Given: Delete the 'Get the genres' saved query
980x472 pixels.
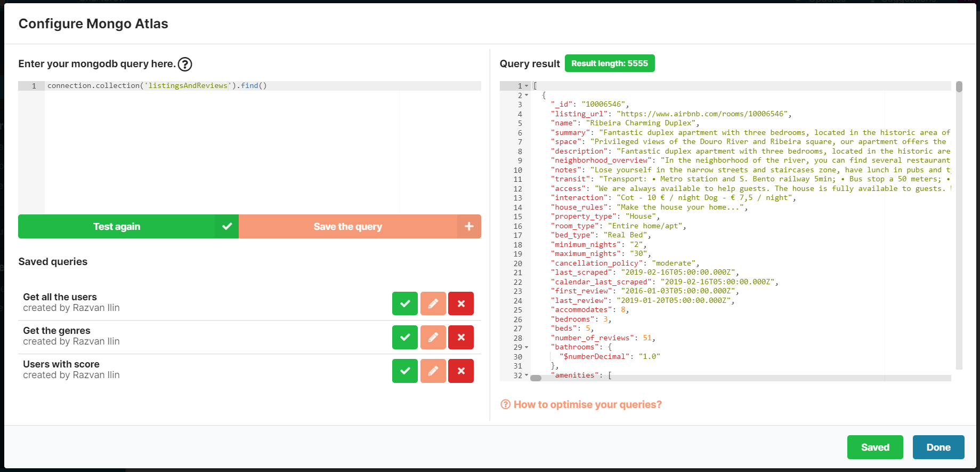Looking at the screenshot, I should point(461,337).
